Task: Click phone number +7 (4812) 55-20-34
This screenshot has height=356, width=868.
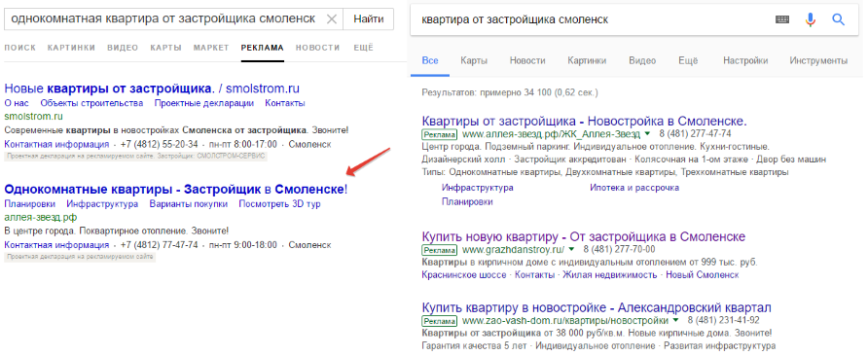Action: click(159, 145)
